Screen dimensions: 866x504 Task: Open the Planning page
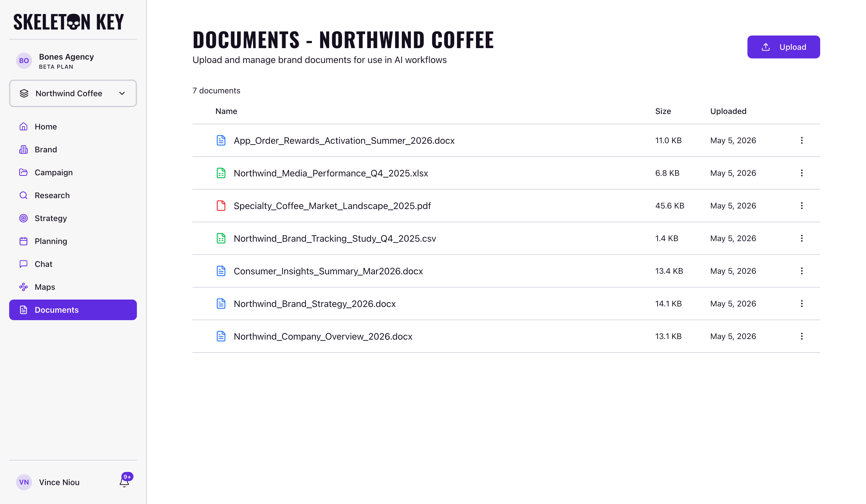click(73, 241)
